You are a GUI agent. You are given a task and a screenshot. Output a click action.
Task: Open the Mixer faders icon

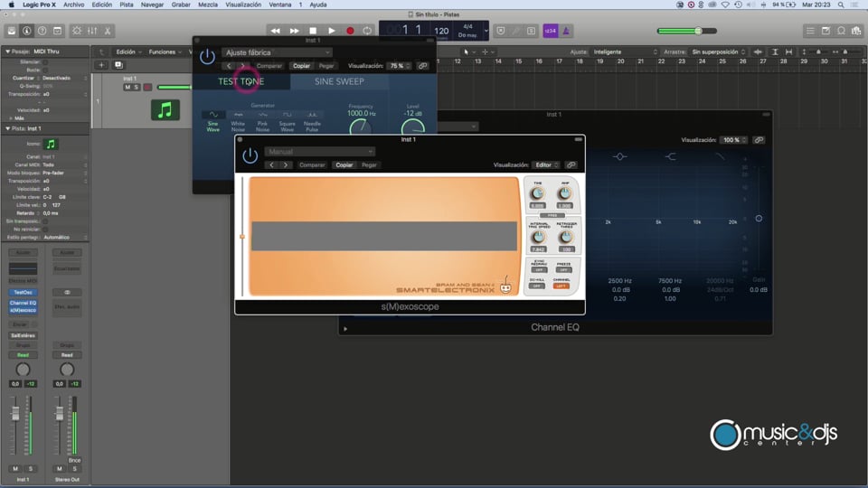(92, 31)
